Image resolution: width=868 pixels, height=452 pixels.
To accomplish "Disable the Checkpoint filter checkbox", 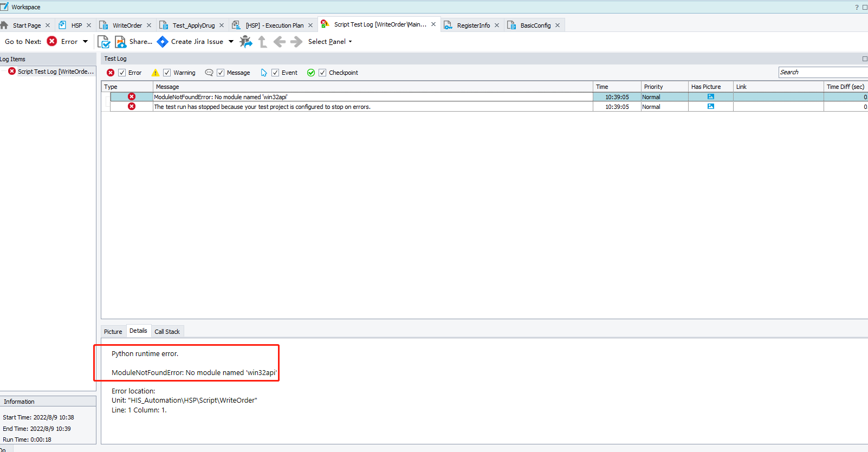I will pos(322,73).
